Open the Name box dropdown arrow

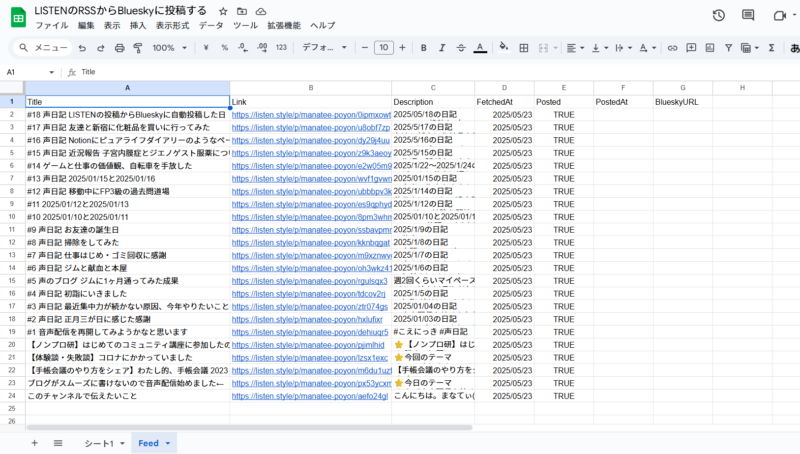coord(52,72)
